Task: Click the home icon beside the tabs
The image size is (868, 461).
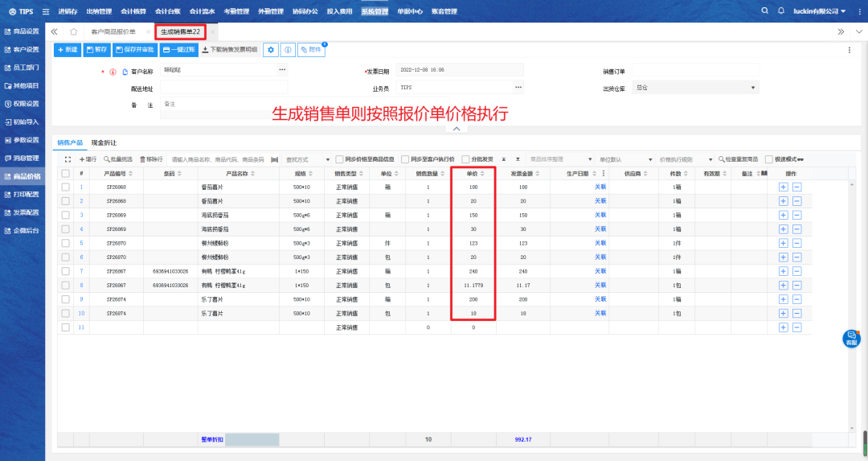Action: [73, 31]
